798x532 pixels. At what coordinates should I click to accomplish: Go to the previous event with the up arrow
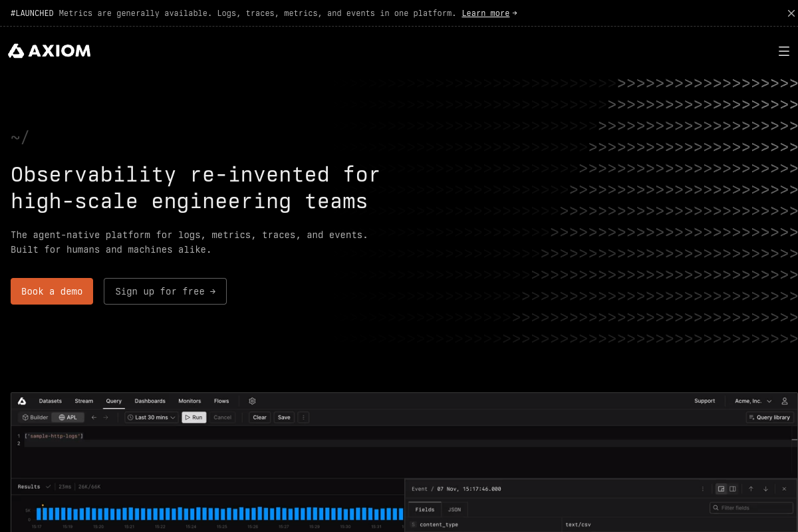[x=751, y=489]
